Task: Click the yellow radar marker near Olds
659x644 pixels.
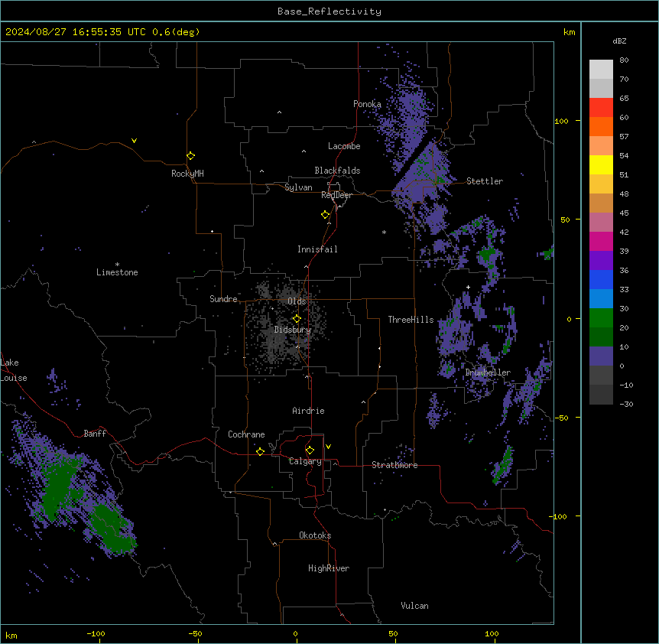Action: click(x=297, y=319)
